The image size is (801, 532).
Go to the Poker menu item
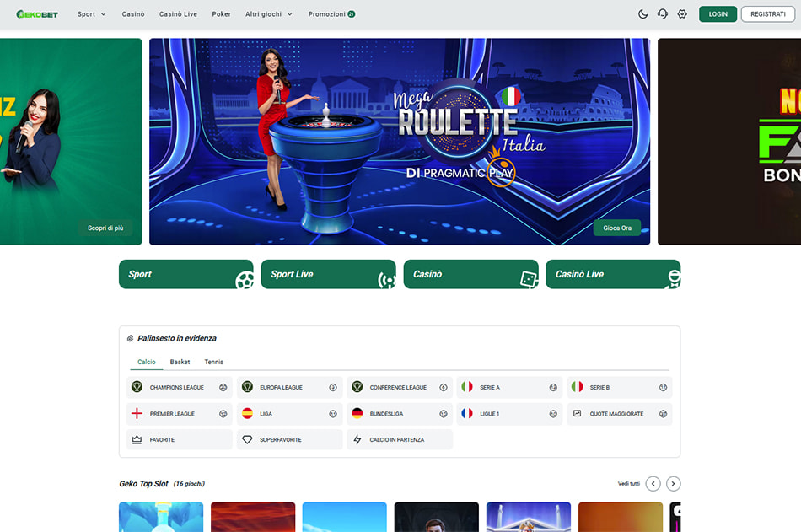[x=221, y=14]
